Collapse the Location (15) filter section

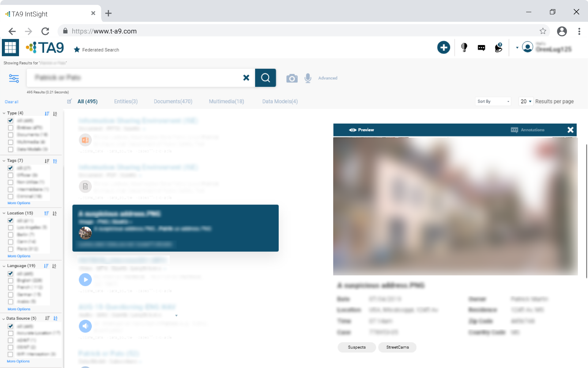(4, 213)
